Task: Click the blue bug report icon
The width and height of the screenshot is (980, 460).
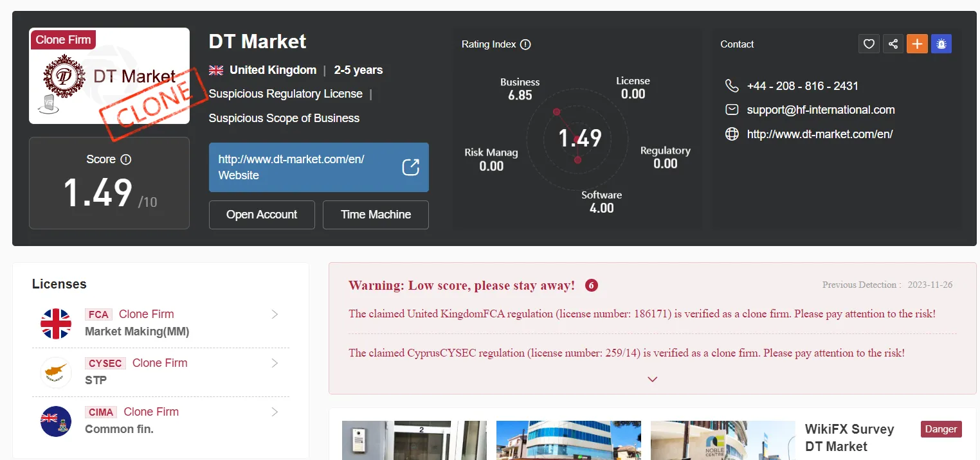Action: point(941,44)
